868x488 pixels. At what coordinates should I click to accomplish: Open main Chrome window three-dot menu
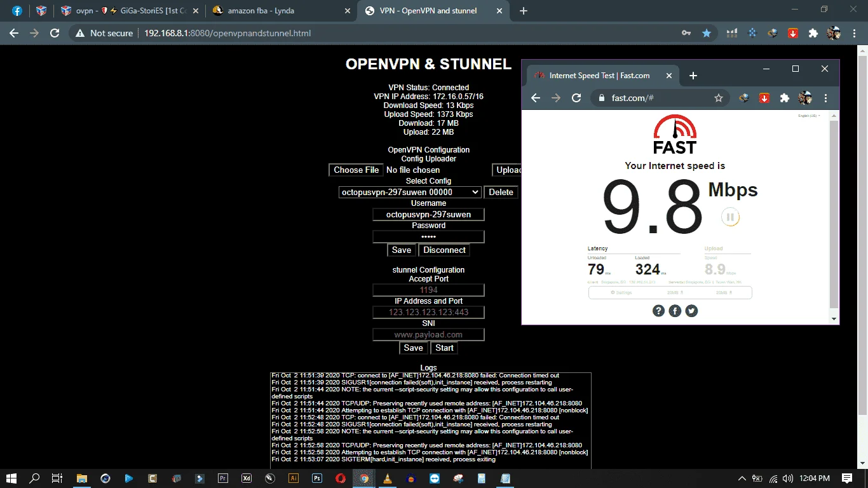854,33
